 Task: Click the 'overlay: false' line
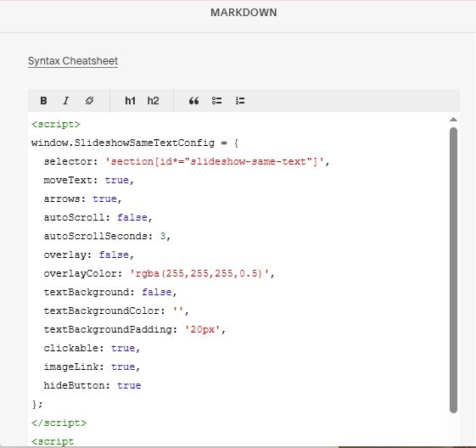[88, 255]
